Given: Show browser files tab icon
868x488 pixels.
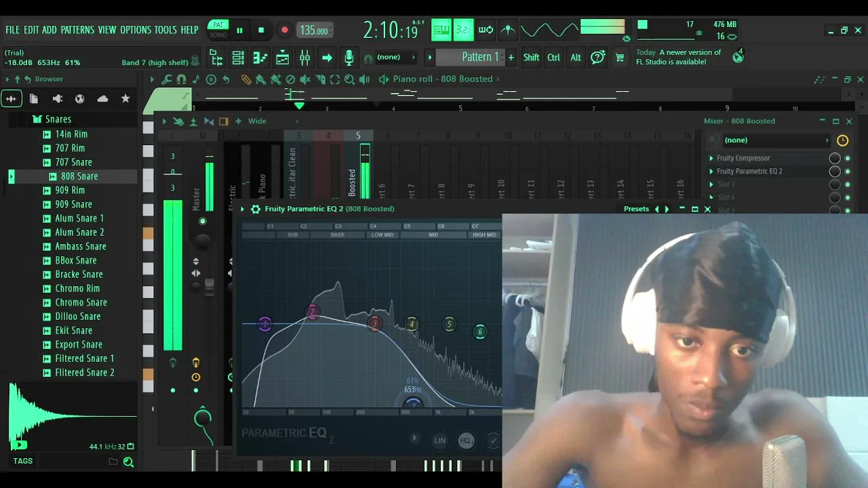Looking at the screenshot, I should [x=33, y=99].
